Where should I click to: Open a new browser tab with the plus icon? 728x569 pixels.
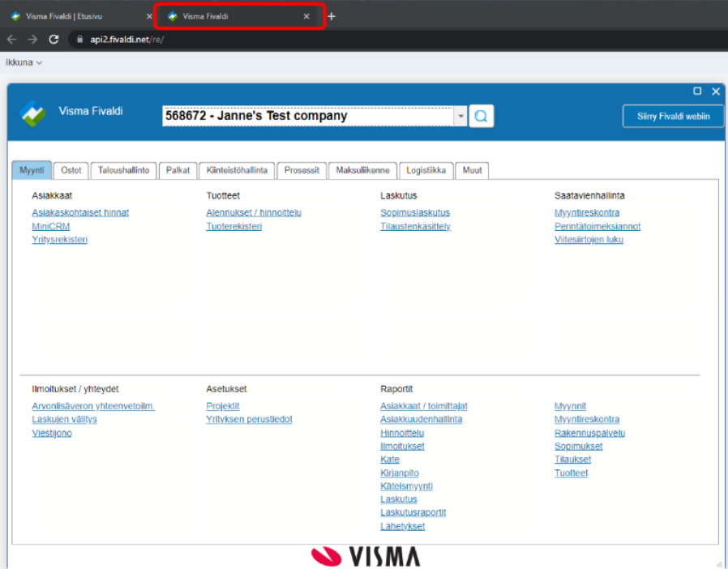[332, 15]
